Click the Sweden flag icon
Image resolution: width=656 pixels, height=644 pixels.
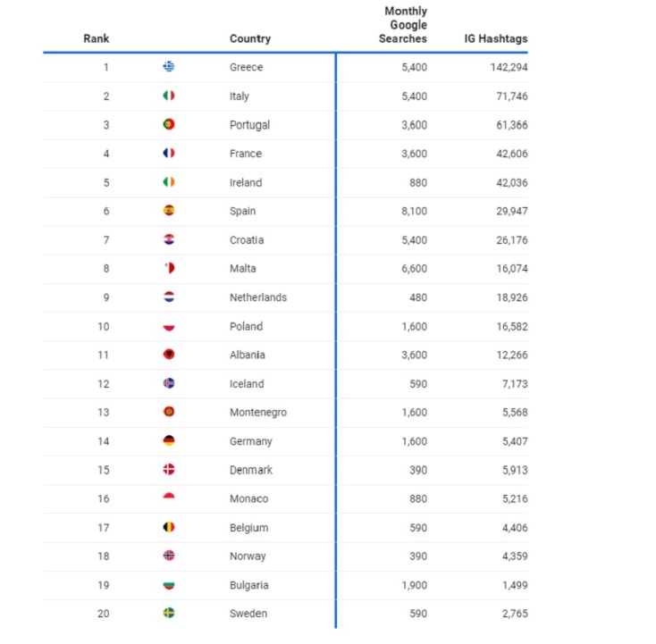(x=169, y=614)
